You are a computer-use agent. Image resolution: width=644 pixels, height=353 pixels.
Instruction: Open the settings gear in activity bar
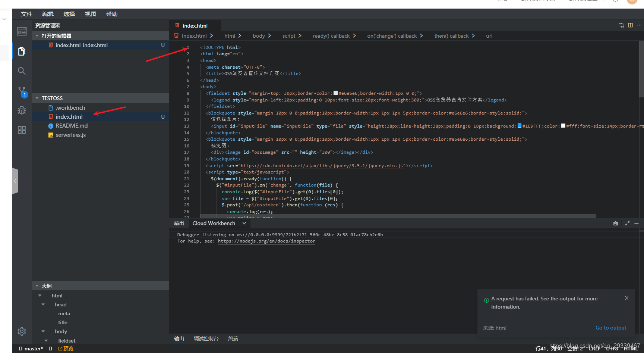point(22,331)
